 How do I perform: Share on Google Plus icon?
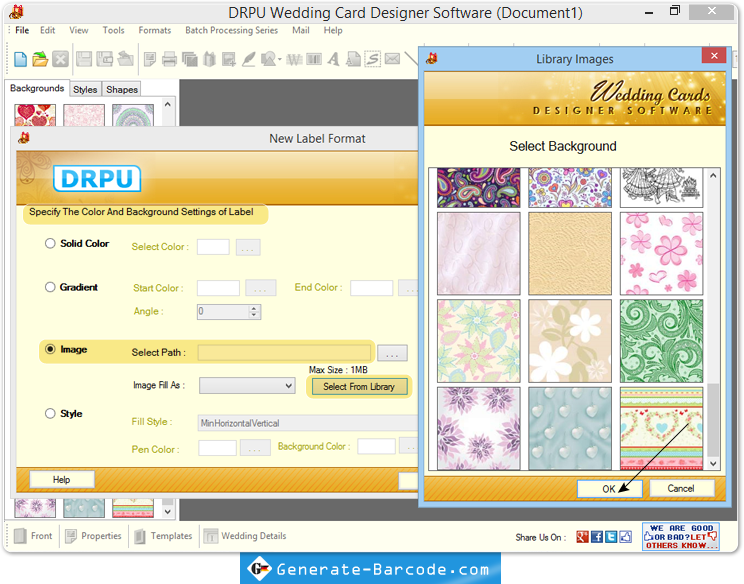[582, 537]
